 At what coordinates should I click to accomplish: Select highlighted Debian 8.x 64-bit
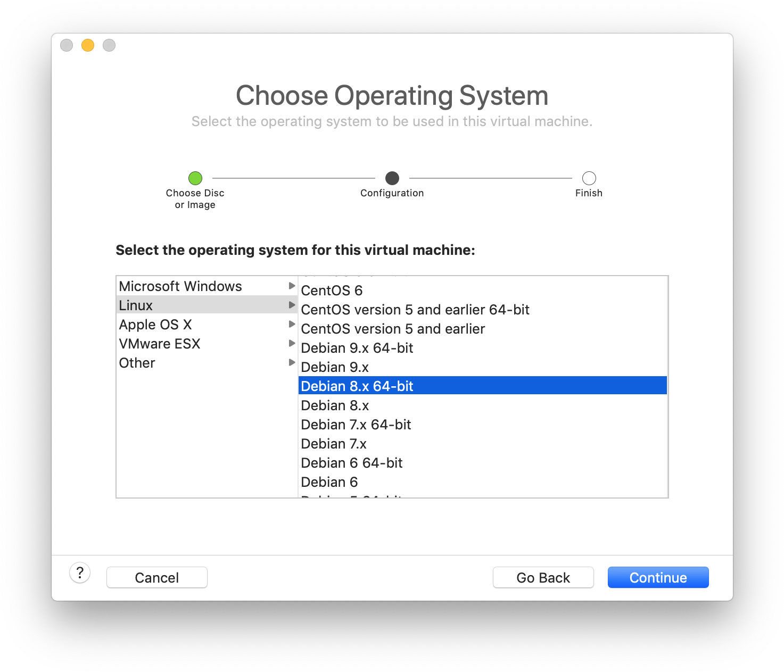(x=483, y=386)
